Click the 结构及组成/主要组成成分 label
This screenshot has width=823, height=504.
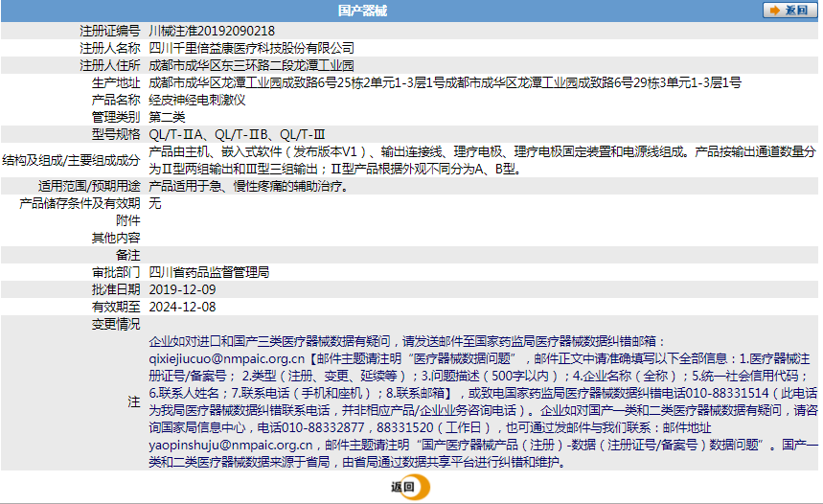tap(71, 160)
